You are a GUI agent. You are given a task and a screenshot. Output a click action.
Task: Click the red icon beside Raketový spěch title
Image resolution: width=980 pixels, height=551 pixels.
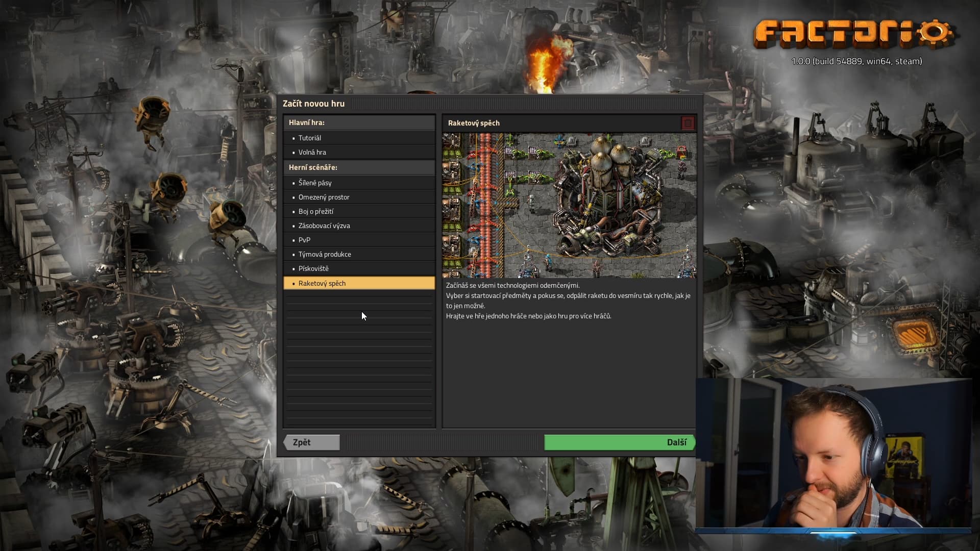point(688,123)
